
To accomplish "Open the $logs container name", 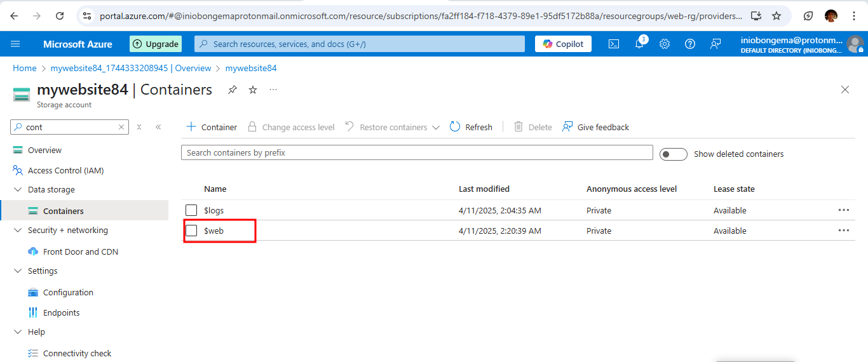I will pyautogui.click(x=214, y=210).
